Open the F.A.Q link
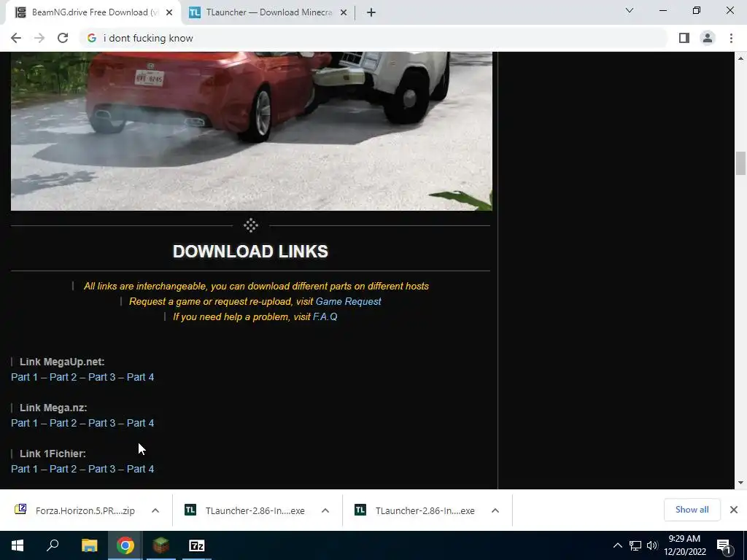747x560 pixels. (325, 316)
